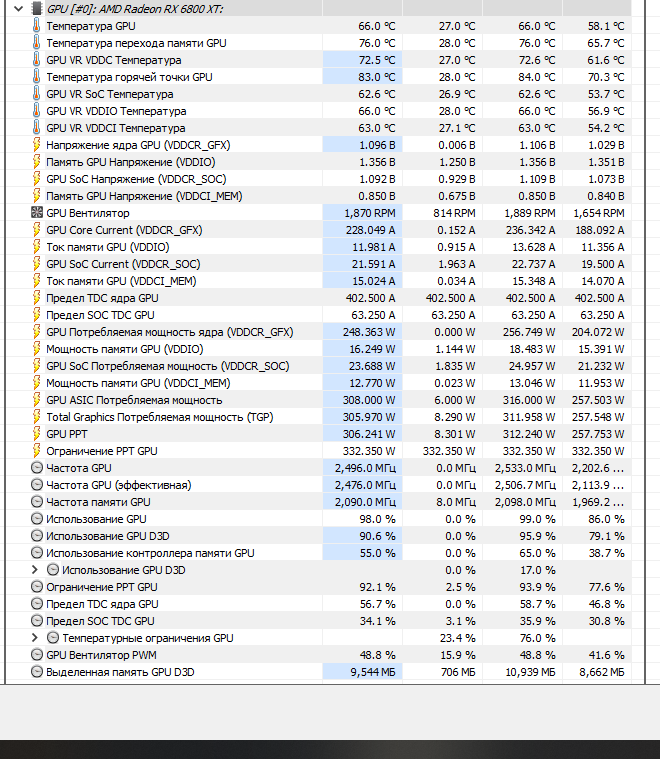The height and width of the screenshot is (759, 660).
Task: Click lightning icon beside GPU SoC Напряжение (VDDCR_SOC)
Action: pos(36,179)
